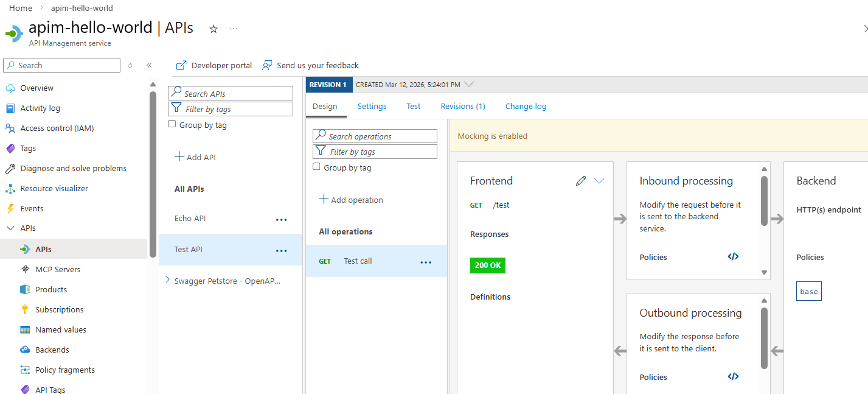Collapse the sidebar with double-chevron icon

point(149,66)
